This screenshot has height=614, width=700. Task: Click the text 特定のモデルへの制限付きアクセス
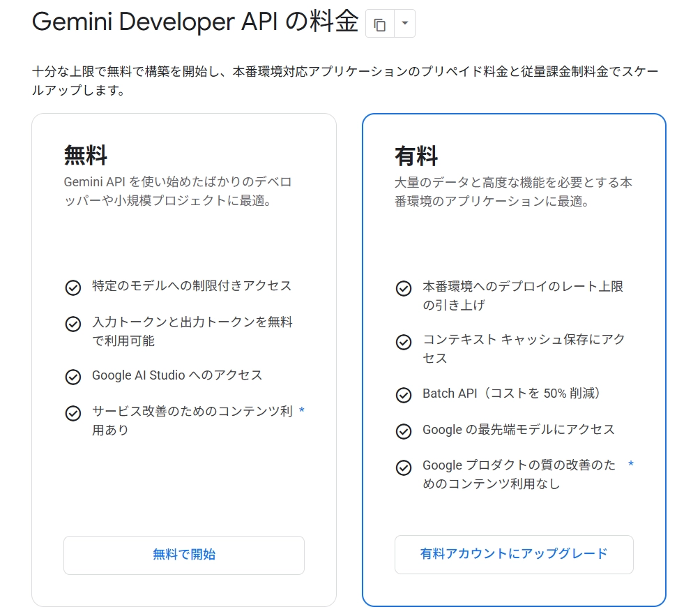coord(192,285)
